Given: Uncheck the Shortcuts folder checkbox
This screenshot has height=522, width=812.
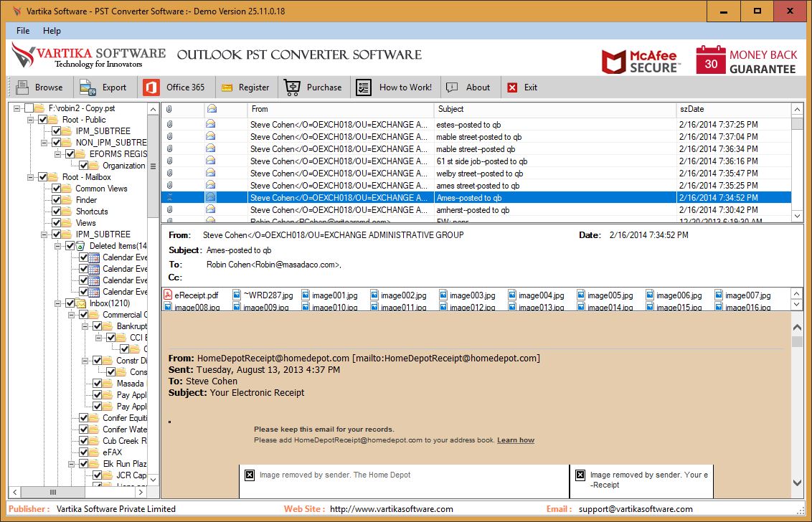Looking at the screenshot, I should click(57, 212).
